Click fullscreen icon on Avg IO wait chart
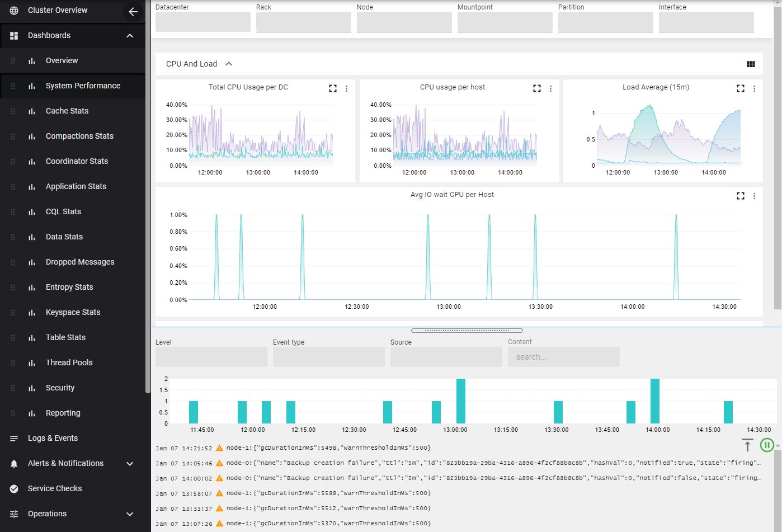This screenshot has height=532, width=782. point(741,196)
